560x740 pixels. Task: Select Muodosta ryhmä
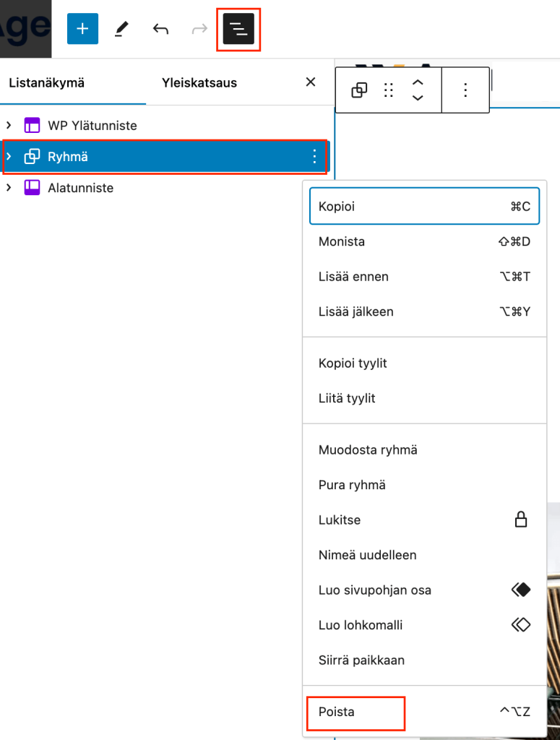(x=425, y=449)
